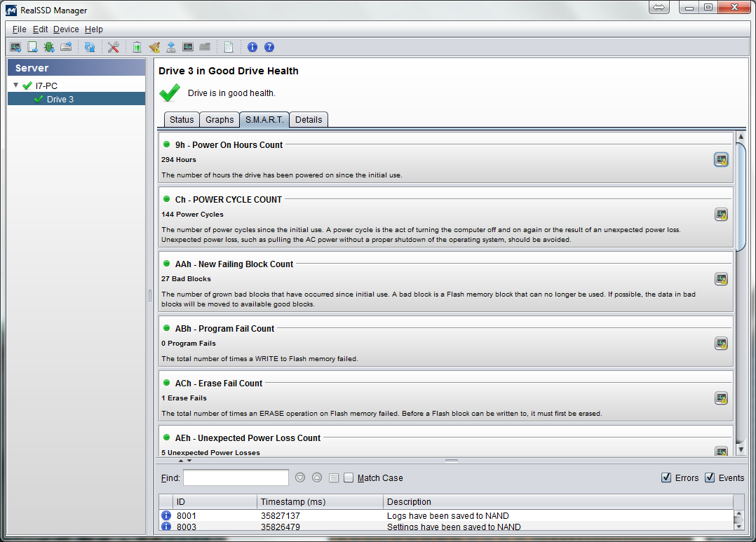Click S.M.A.R.T. list scrollbar up arrow
This screenshot has height=542, width=756.
[741, 137]
